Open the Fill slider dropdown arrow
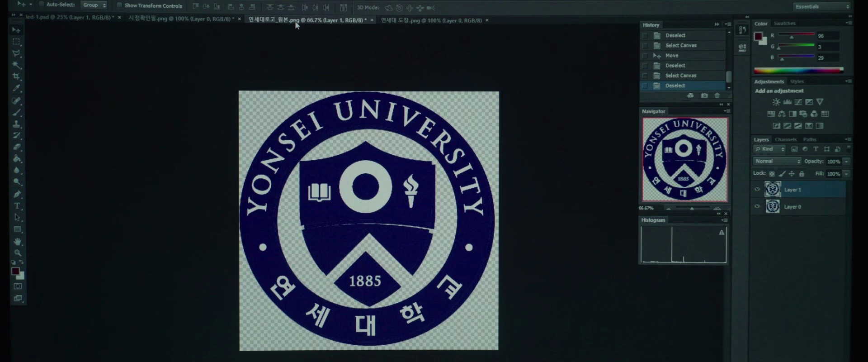 (847, 174)
